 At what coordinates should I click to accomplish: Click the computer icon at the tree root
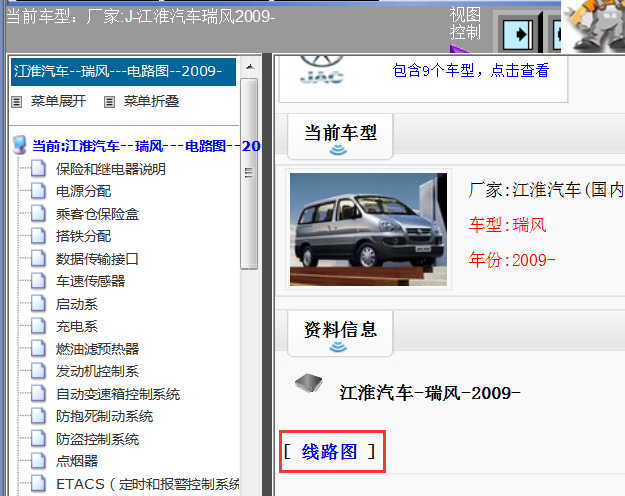[20, 145]
